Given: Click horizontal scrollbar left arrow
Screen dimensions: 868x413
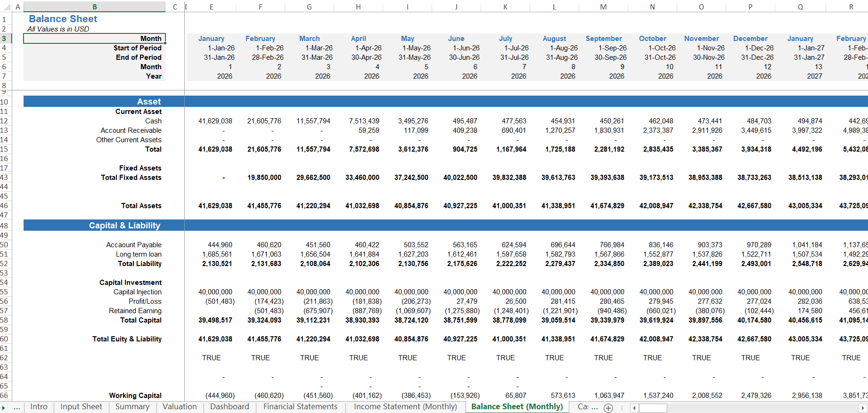Looking at the screenshot, I should (x=634, y=408).
